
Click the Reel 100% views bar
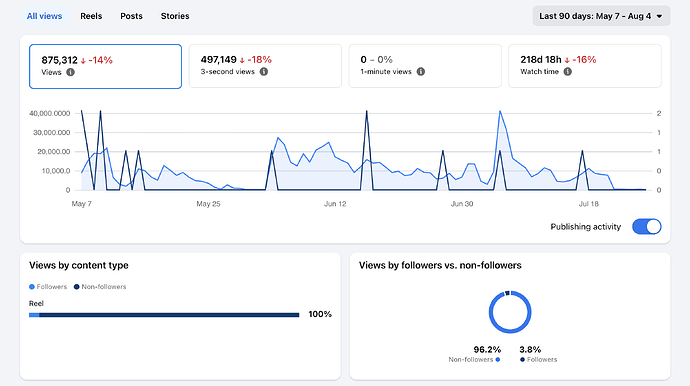tap(164, 315)
